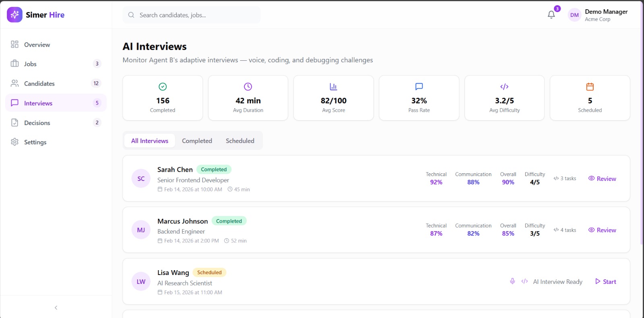This screenshot has width=644, height=318.
Task: Start Lisa Wang's interview
Action: pyautogui.click(x=605, y=281)
